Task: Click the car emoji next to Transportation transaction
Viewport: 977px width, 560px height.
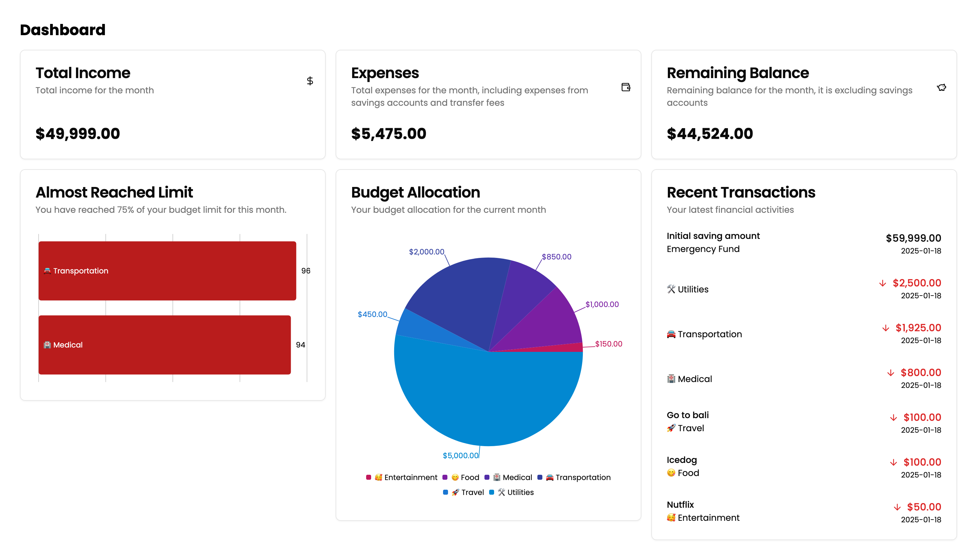Action: coord(671,334)
